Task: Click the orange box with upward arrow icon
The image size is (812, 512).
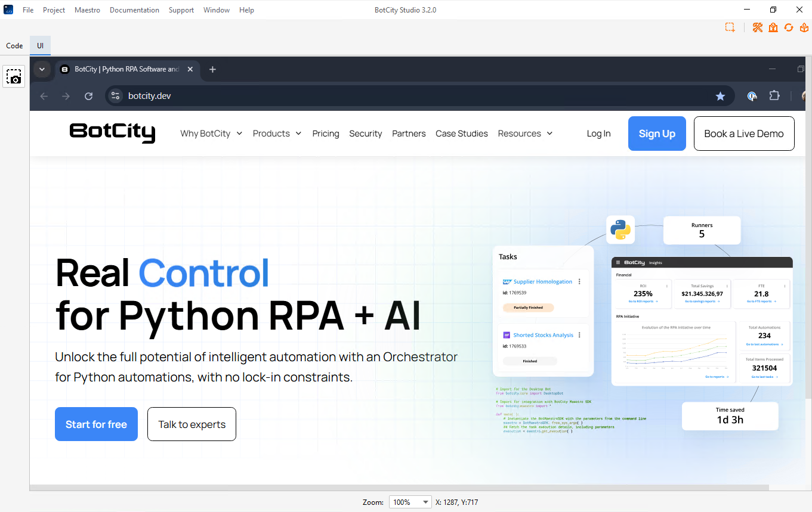Action: coord(804,27)
